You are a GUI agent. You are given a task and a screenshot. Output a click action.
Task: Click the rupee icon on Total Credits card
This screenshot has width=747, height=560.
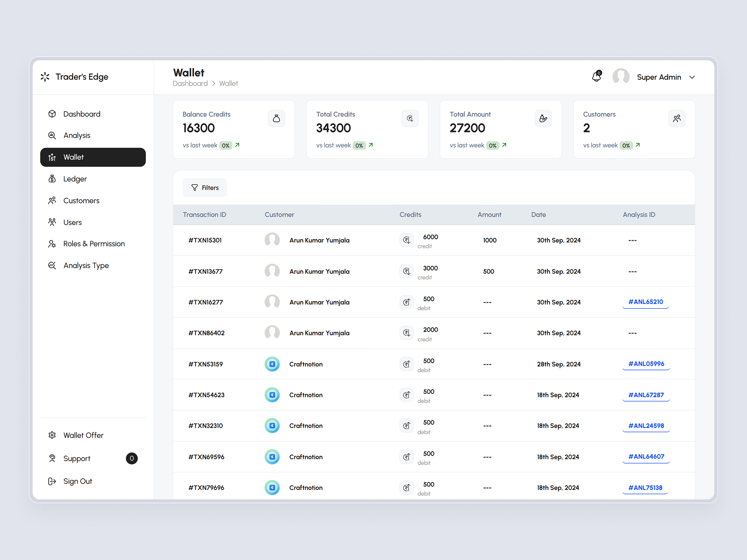(x=410, y=119)
